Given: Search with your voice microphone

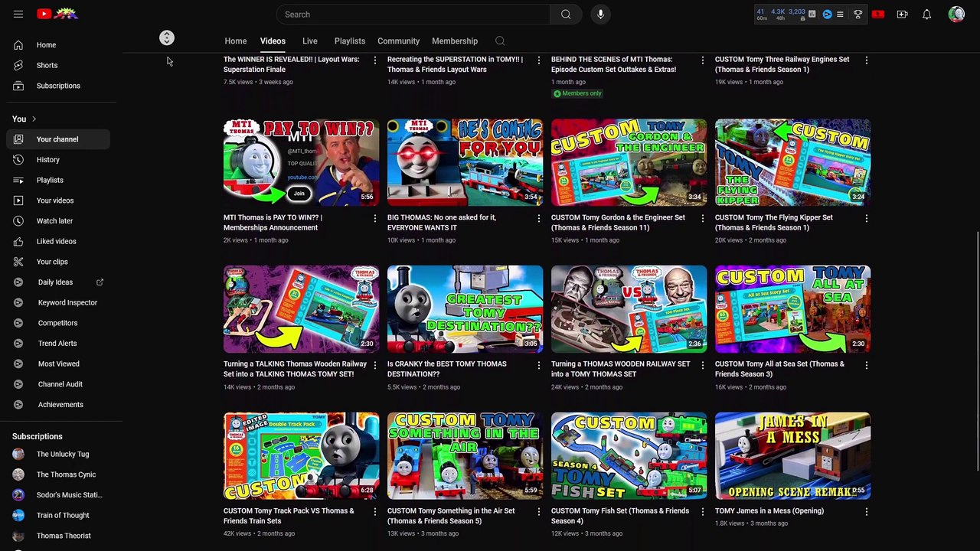Looking at the screenshot, I should (600, 14).
